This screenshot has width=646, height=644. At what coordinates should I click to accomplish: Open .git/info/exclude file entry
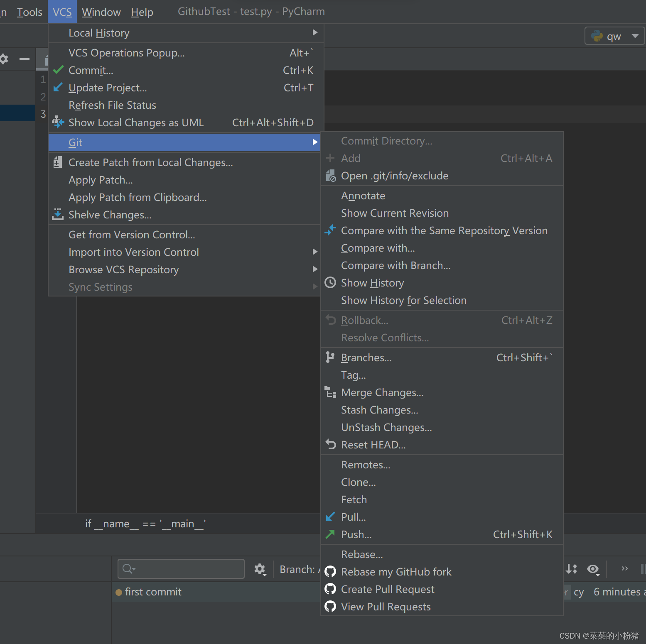(x=442, y=176)
